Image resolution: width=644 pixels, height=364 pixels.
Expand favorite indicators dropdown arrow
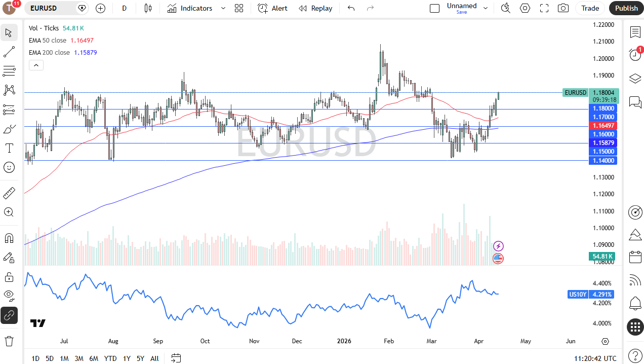[223, 8]
